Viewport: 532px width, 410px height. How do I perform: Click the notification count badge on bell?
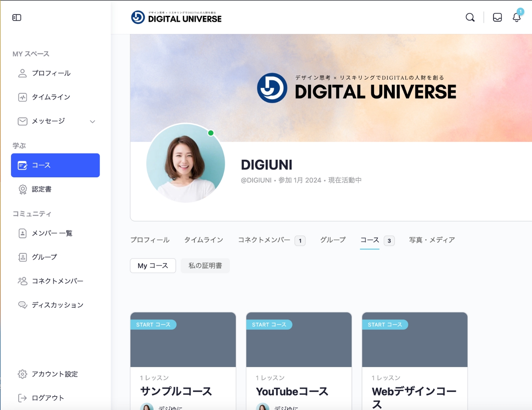[x=520, y=12]
